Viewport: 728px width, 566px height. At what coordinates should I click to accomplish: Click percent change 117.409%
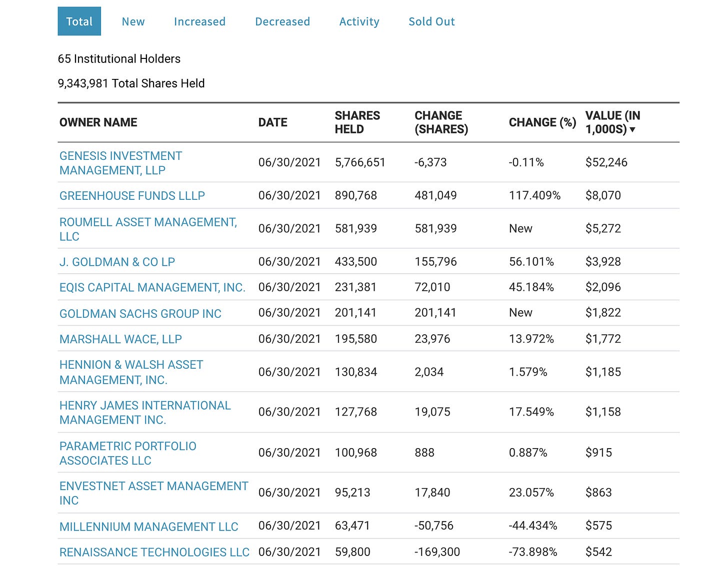pyautogui.click(x=534, y=195)
